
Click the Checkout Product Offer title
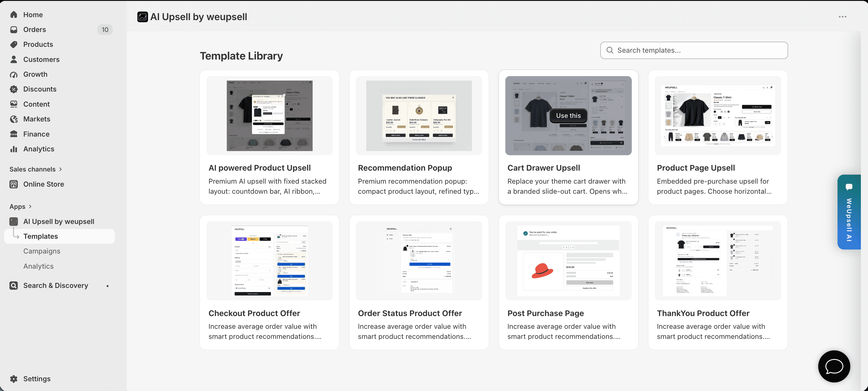point(254,313)
